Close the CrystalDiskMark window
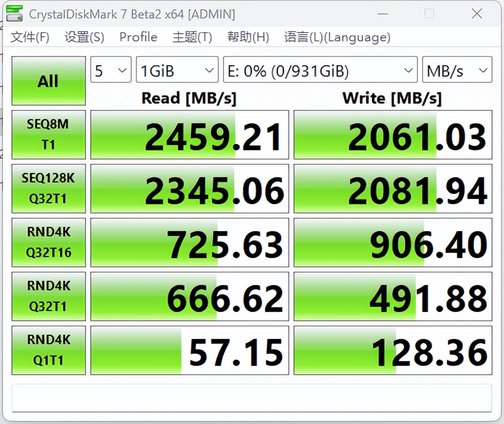 pyautogui.click(x=477, y=14)
